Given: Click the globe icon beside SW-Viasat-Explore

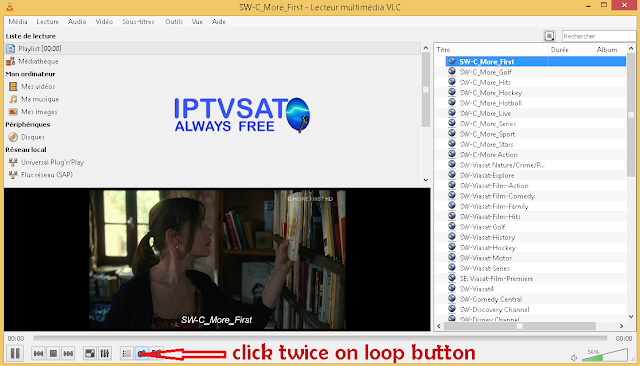Looking at the screenshot, I should tap(451, 175).
